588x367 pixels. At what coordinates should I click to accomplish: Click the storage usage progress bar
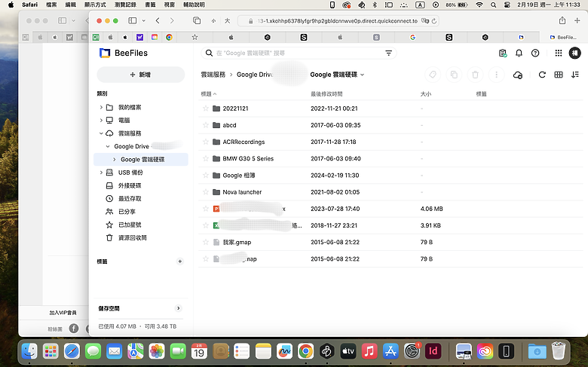click(141, 319)
